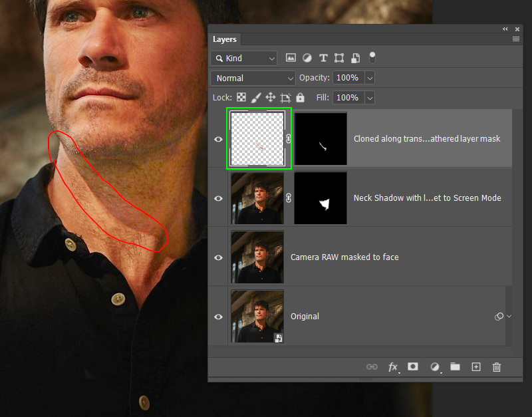Open Layers panel hamburger menu
Image resolution: width=532 pixels, height=417 pixels.
(516, 39)
